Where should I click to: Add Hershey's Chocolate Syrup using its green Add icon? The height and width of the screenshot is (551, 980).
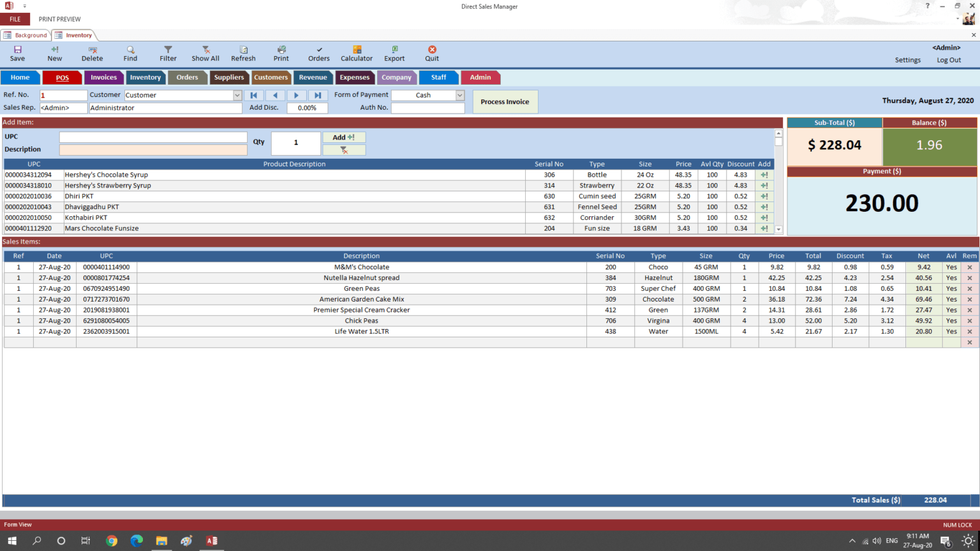764,174
